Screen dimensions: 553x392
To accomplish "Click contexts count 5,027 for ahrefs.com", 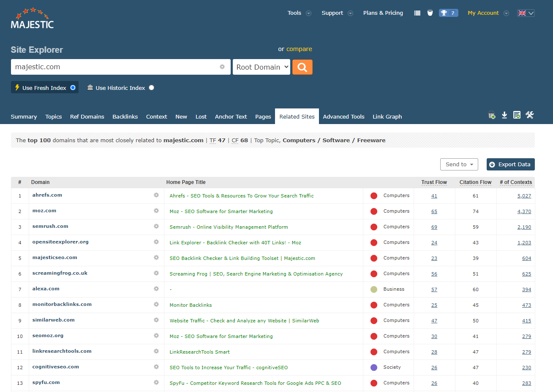I will [524, 196].
